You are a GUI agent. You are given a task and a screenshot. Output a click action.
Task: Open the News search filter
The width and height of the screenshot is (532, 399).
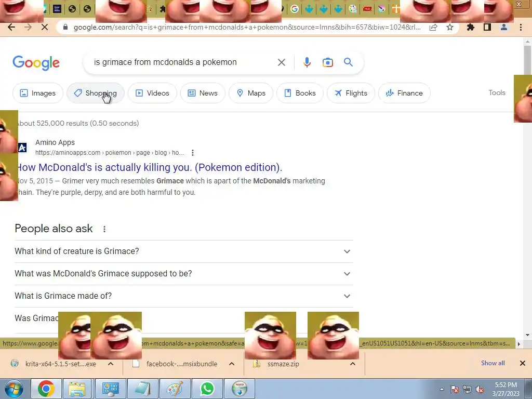203,93
